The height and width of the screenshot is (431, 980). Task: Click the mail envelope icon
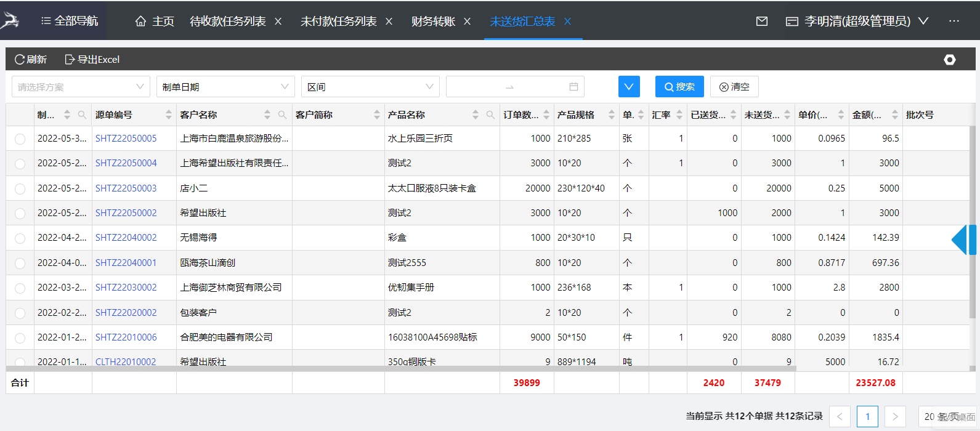(762, 22)
